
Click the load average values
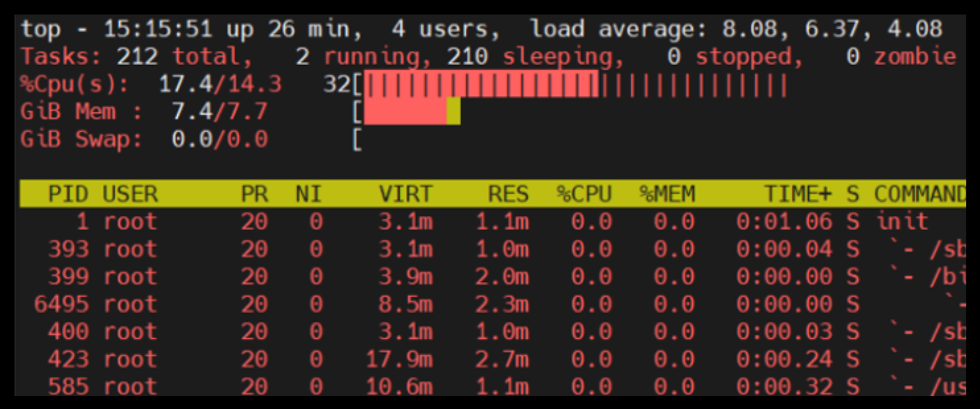(x=832, y=29)
